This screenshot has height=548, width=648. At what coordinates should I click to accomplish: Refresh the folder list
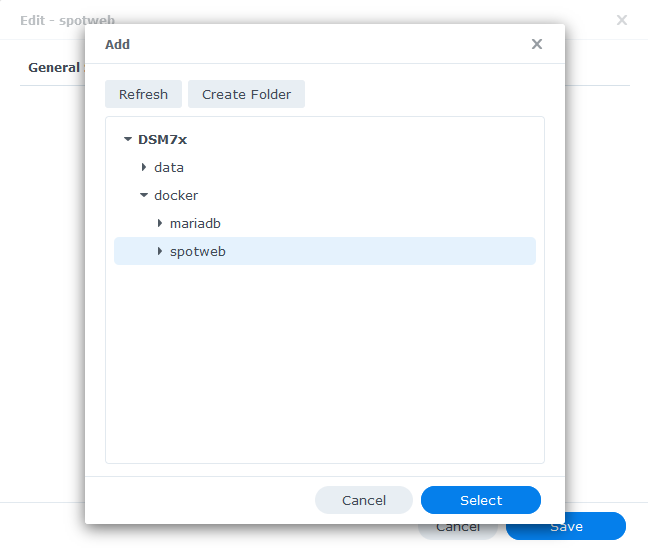(143, 94)
